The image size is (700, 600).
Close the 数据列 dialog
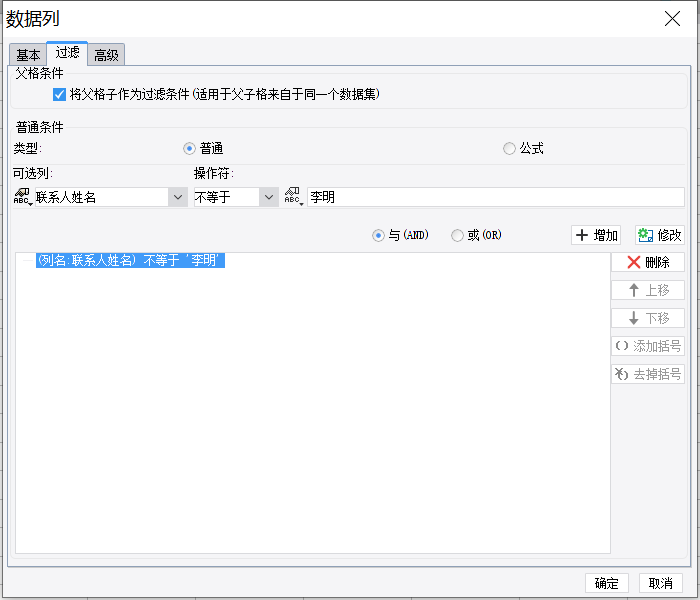(x=672, y=19)
